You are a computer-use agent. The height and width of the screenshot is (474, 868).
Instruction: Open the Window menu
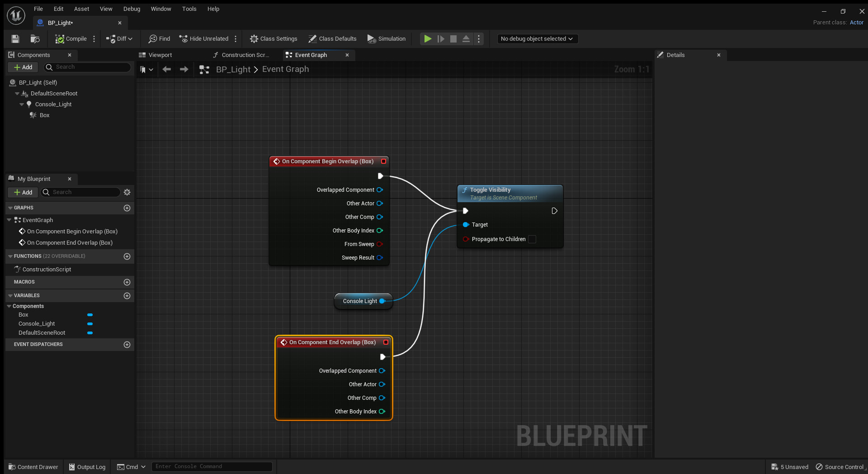(x=161, y=9)
